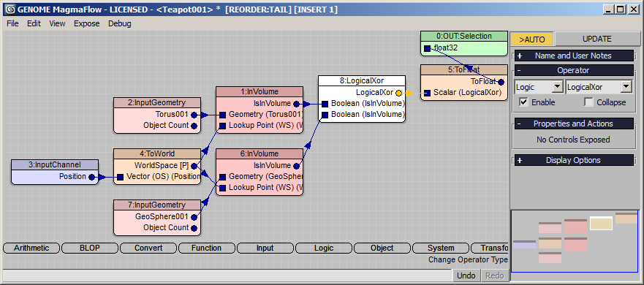Expand the Name and User Notes rollout
Viewport: 644px width, 285px height.
(574, 56)
